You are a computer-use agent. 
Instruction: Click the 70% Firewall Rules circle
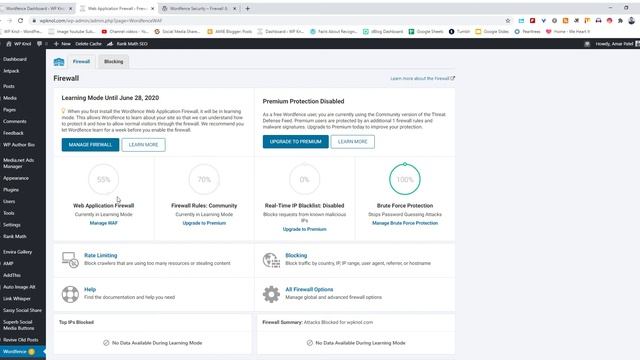(x=204, y=179)
